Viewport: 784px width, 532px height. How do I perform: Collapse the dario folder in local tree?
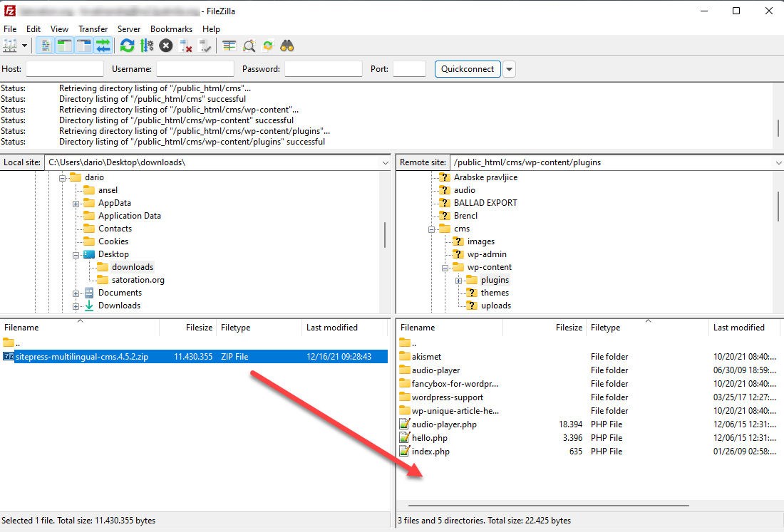click(63, 178)
